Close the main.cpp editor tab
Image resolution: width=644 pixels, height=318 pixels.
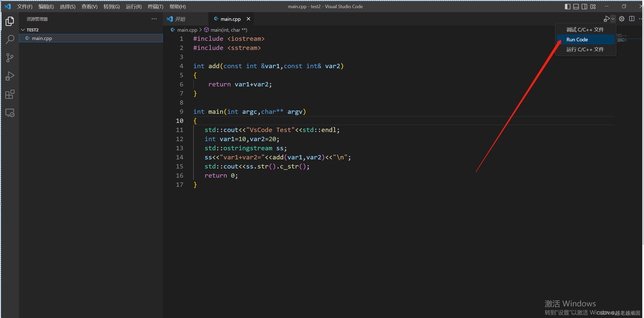point(248,19)
